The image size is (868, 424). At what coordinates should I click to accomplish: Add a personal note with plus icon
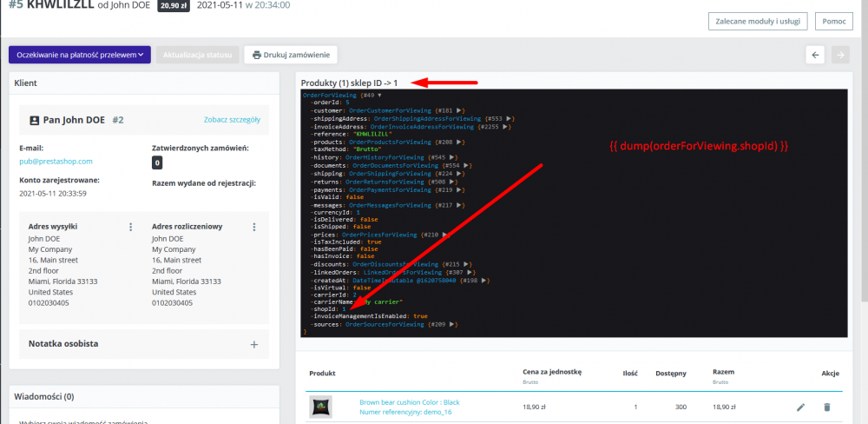[254, 344]
